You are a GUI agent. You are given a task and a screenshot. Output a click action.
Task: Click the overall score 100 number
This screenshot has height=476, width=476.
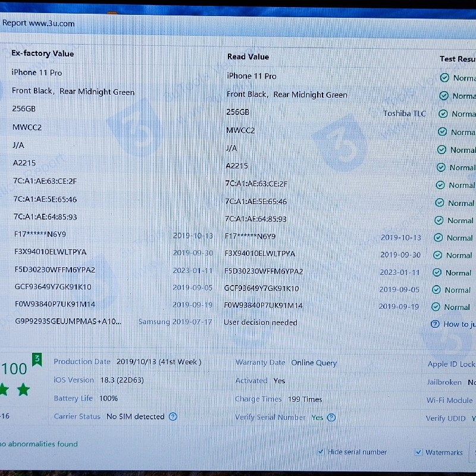14,369
